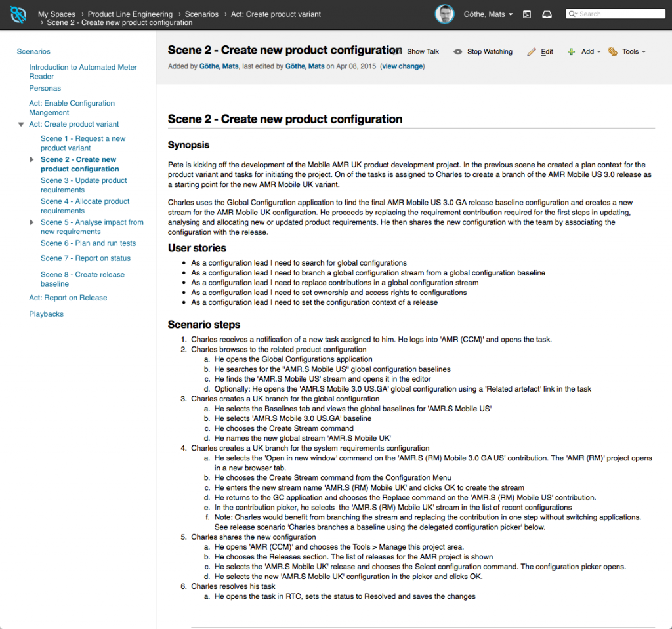Click step 'He opens the Global Configurations application'

[293, 359]
